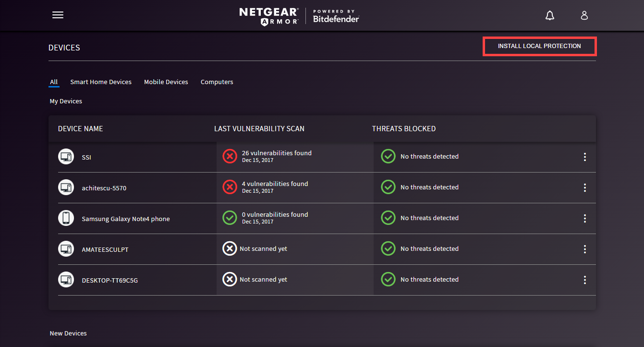Click 'No threats detected' in Samsung Galaxy row
644x347 pixels.
point(429,218)
